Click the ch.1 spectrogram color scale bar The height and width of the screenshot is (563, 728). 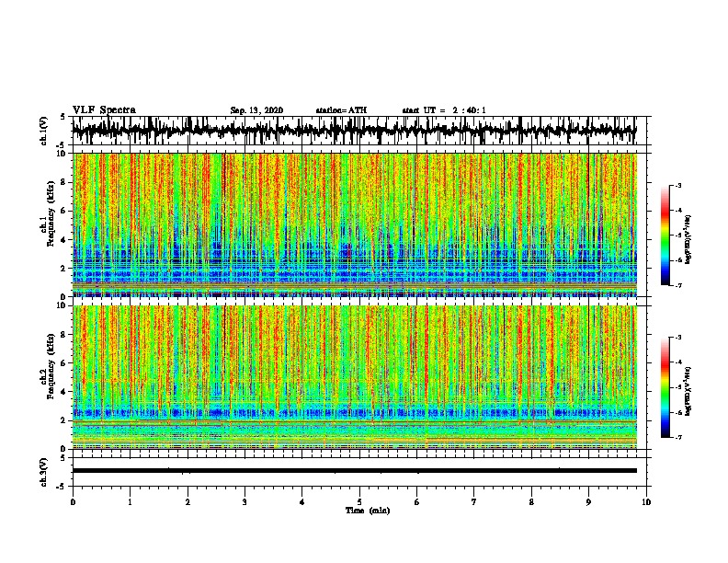coord(665,236)
